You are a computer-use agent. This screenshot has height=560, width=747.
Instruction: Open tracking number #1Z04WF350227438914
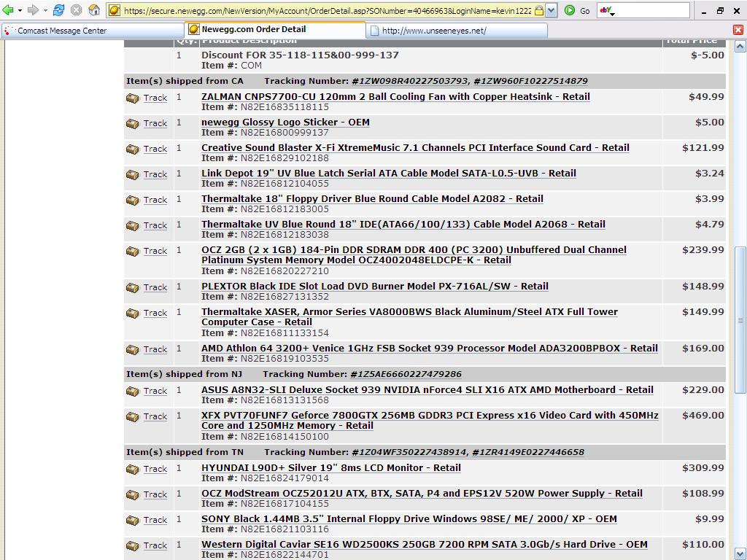409,452
